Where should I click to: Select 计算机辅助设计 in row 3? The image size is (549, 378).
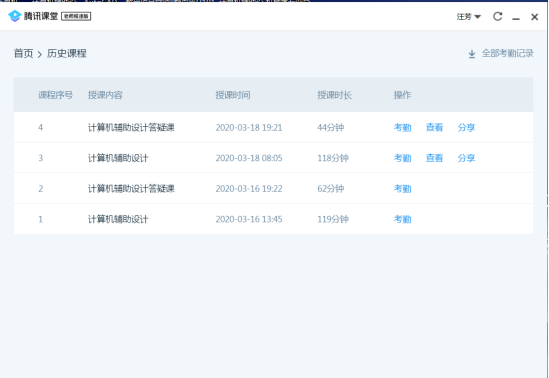tap(118, 158)
